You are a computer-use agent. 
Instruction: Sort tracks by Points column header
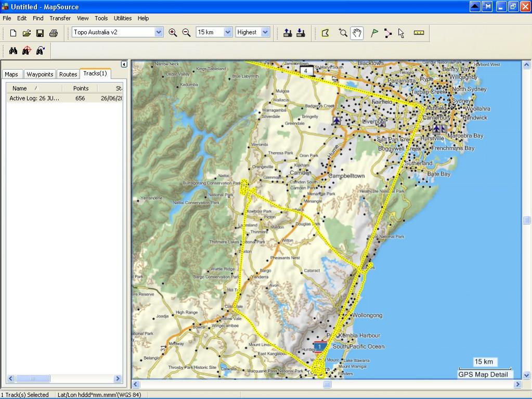[81, 88]
